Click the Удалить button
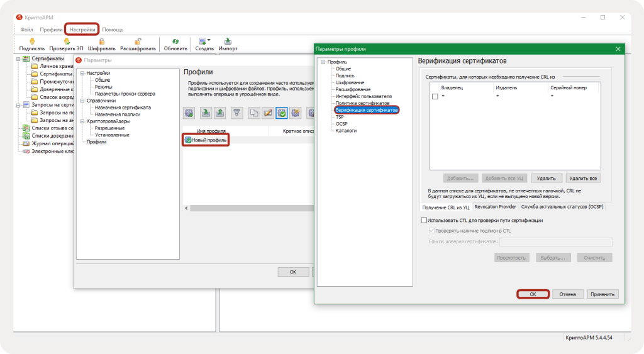The height and width of the screenshot is (354, 644). click(x=546, y=178)
